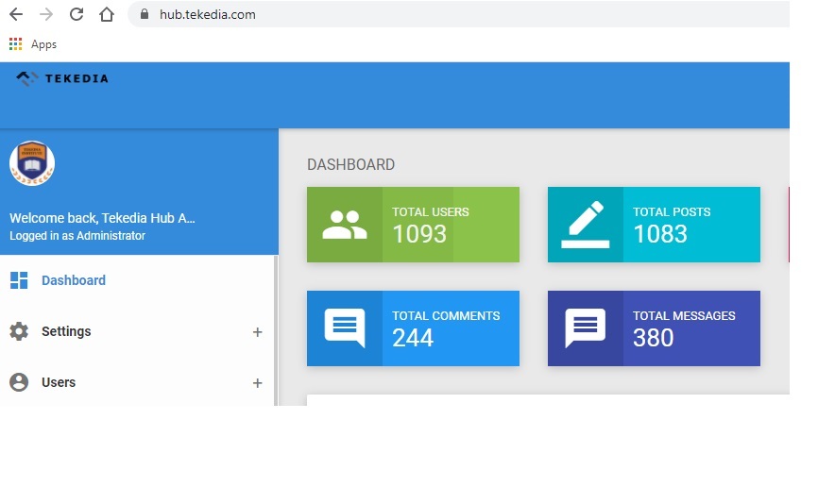Expand the Settings menu with plus sign
This screenshot has width=818, height=504.
[257, 332]
